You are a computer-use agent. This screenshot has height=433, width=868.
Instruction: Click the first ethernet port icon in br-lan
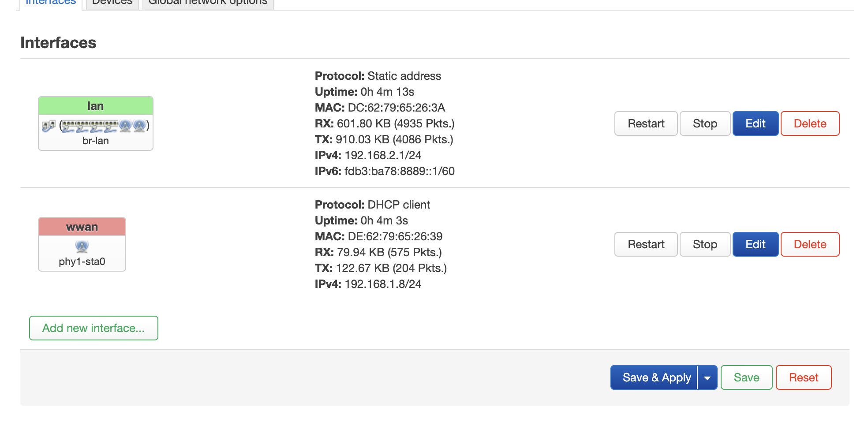click(68, 126)
